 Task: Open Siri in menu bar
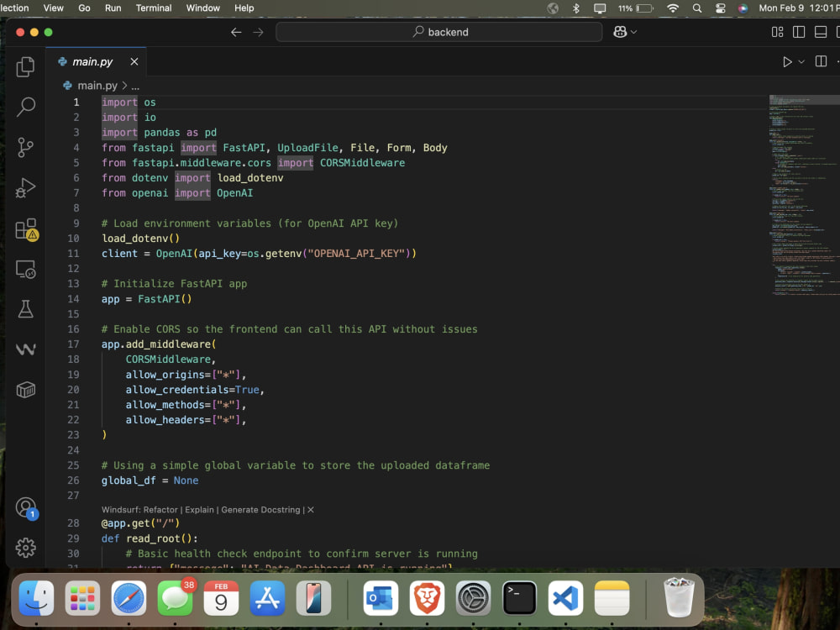743,8
